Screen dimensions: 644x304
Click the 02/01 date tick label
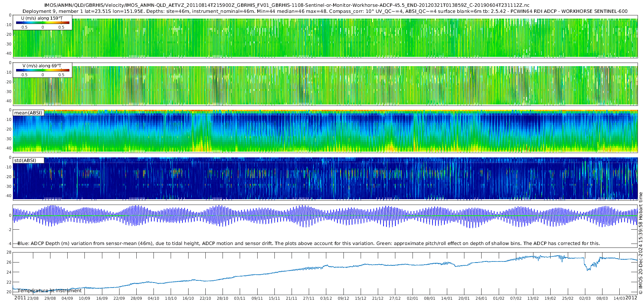412,298
